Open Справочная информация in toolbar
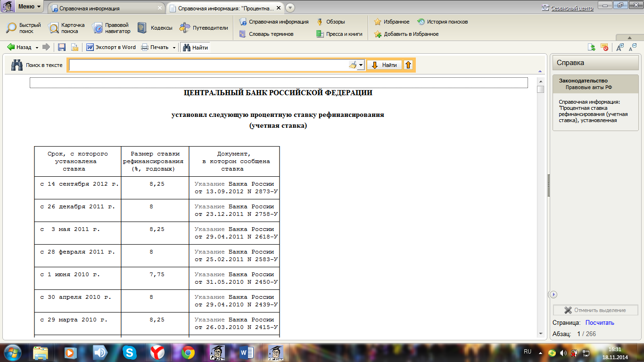Screen dimensions: 644x362 (273, 22)
